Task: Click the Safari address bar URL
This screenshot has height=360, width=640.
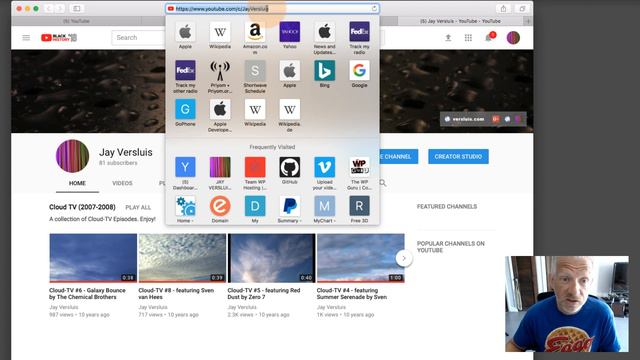Action: tap(272, 9)
